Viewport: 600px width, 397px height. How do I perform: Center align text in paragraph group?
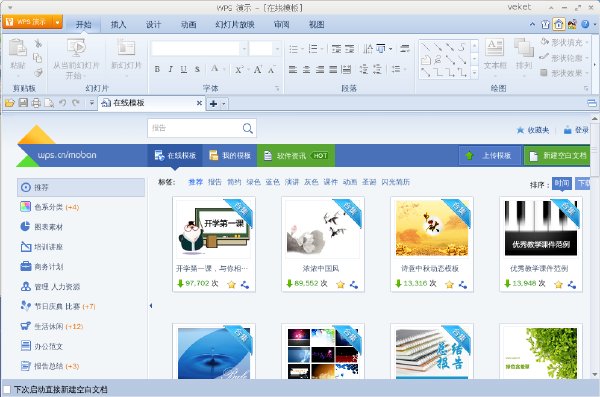[307, 69]
